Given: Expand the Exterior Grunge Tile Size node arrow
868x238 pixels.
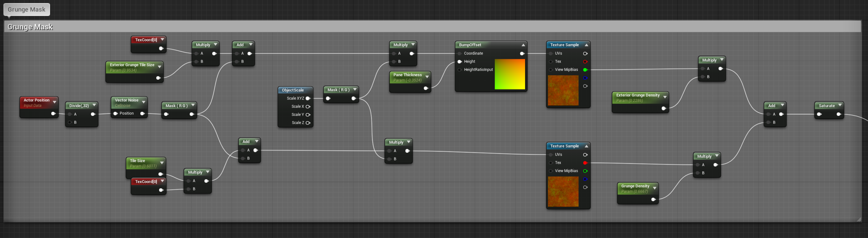Looking at the screenshot, I should (x=159, y=67).
